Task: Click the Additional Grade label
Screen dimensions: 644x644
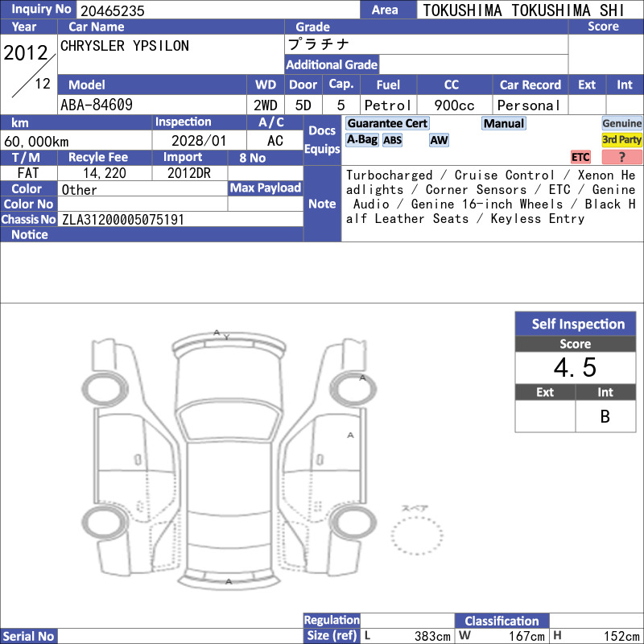Action: point(332,64)
